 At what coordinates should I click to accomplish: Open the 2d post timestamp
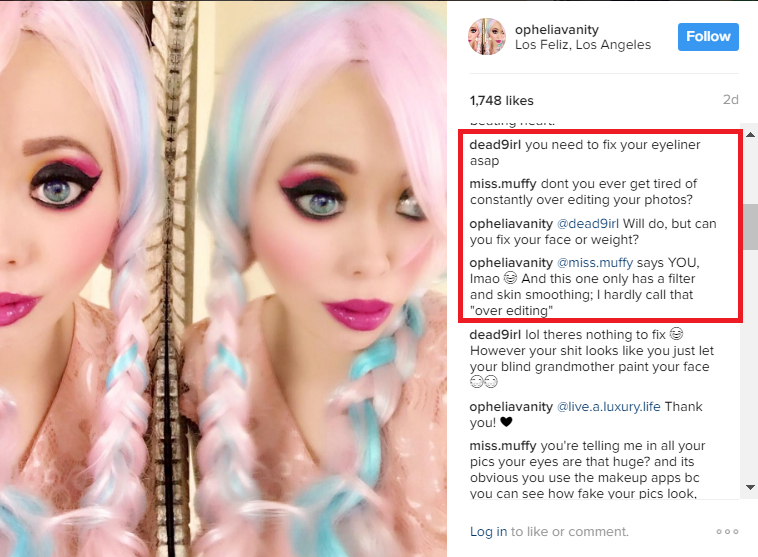click(x=730, y=100)
